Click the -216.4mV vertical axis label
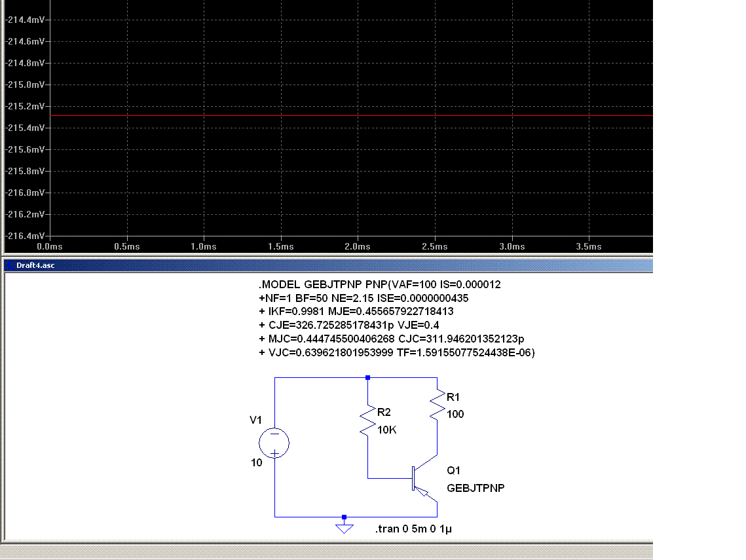746x560 pixels. coord(25,236)
